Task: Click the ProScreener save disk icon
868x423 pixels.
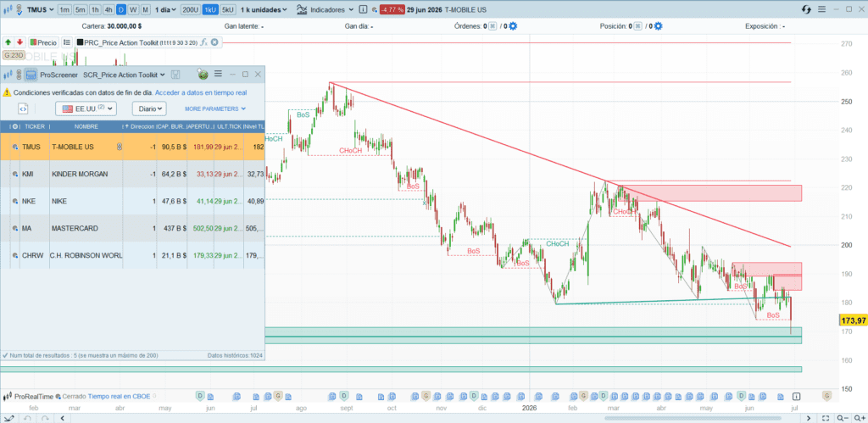Action: tap(175, 75)
